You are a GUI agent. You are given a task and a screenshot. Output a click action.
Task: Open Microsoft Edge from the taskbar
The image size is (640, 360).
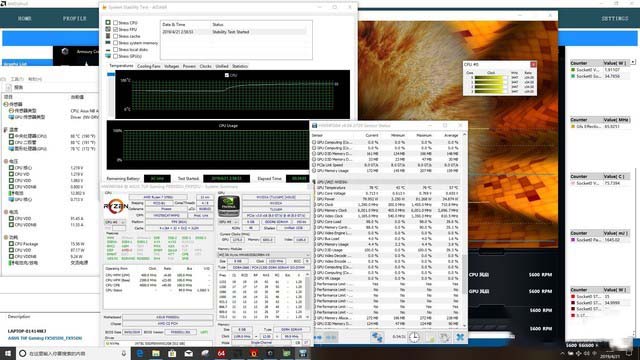click(140, 353)
